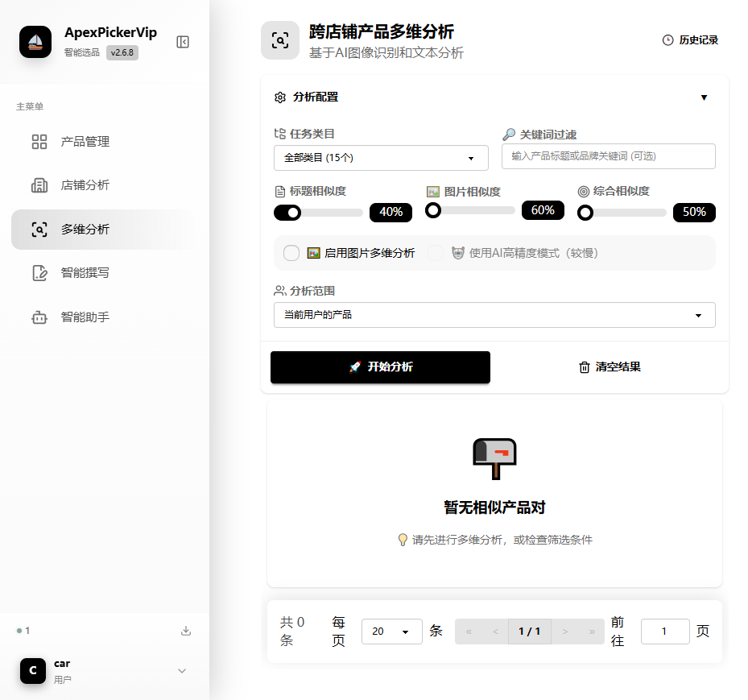Expand the car user menu chevron

[x=182, y=670]
